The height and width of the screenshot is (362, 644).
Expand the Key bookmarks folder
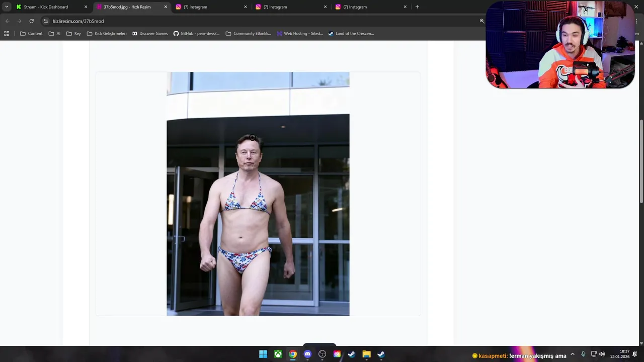[73, 34]
